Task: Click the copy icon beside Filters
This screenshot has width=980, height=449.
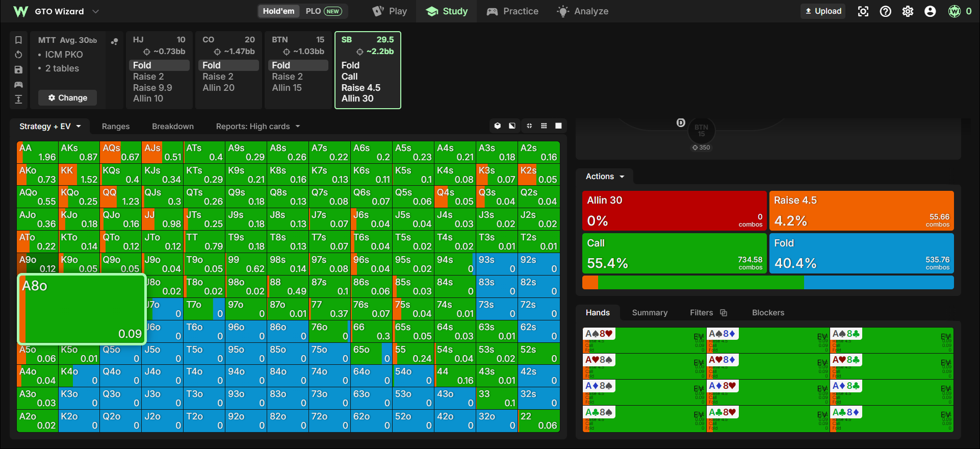Action: click(724, 313)
